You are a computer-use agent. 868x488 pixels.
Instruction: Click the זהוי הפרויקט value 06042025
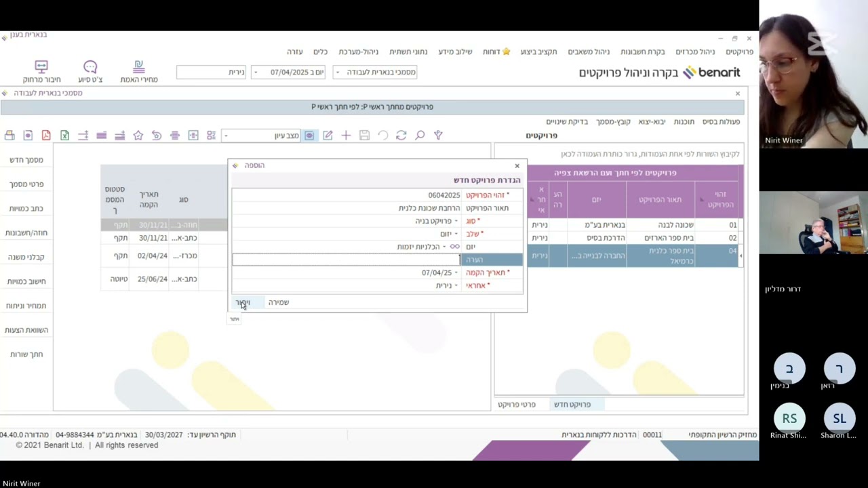tap(444, 195)
